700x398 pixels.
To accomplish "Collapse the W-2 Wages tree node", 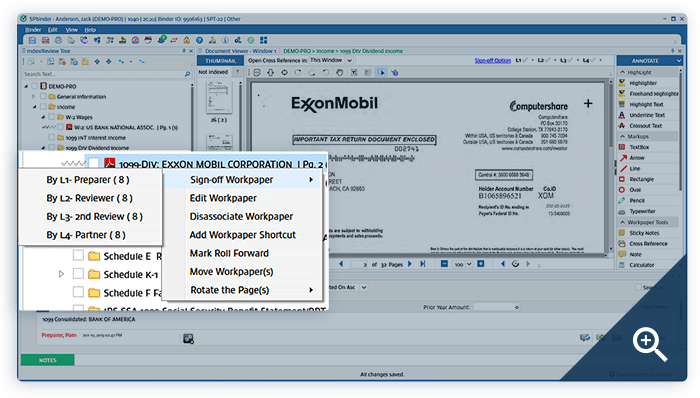I will (x=43, y=117).
